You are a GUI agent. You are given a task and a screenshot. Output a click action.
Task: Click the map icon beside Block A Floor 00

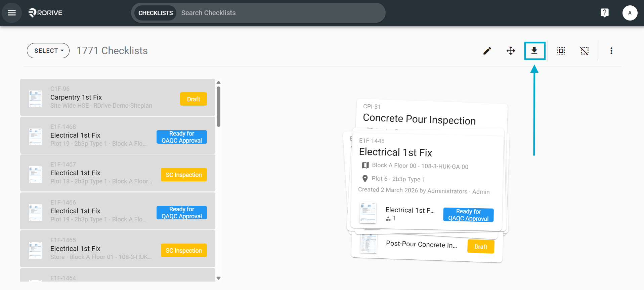pyautogui.click(x=365, y=165)
